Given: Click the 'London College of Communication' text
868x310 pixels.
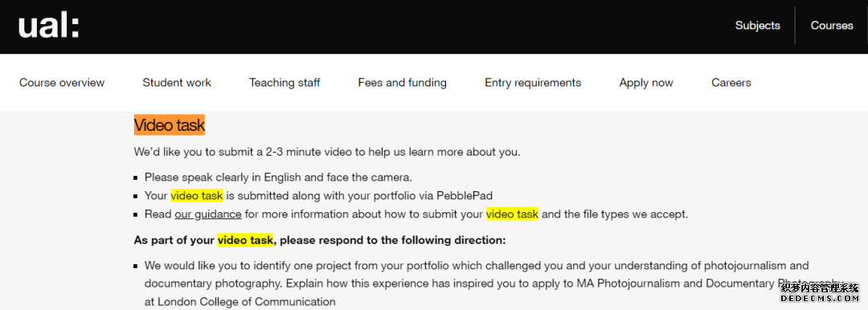Looking at the screenshot, I should pos(247,302).
